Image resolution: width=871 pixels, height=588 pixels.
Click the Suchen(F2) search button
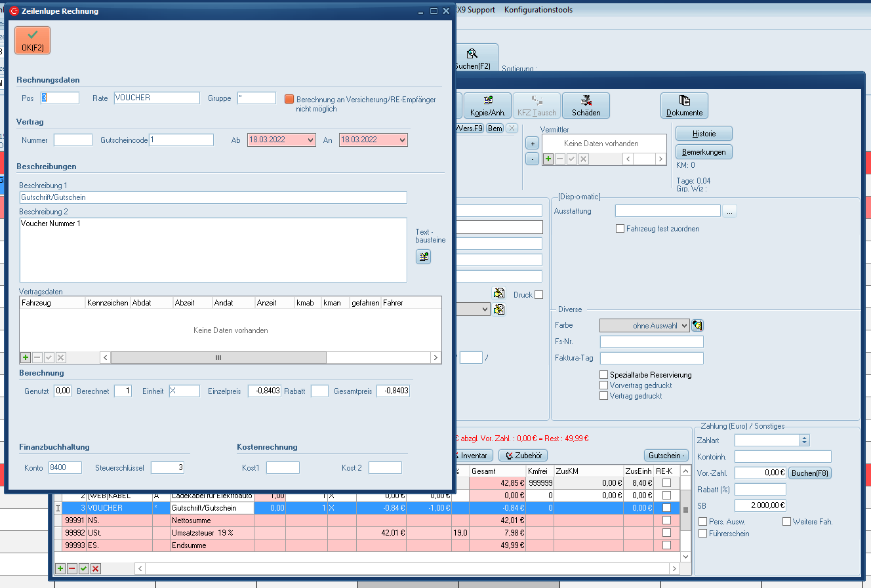pyautogui.click(x=473, y=58)
